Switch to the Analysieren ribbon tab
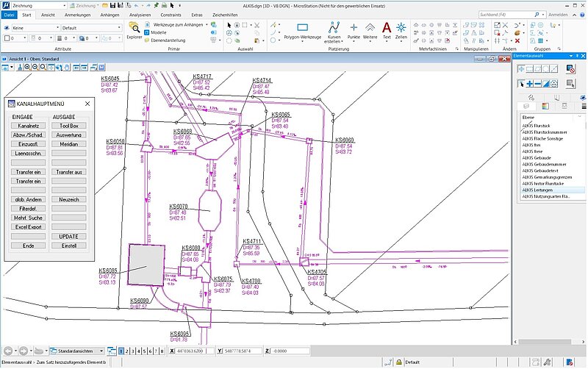Screen dimensions: 588x369 point(140,15)
